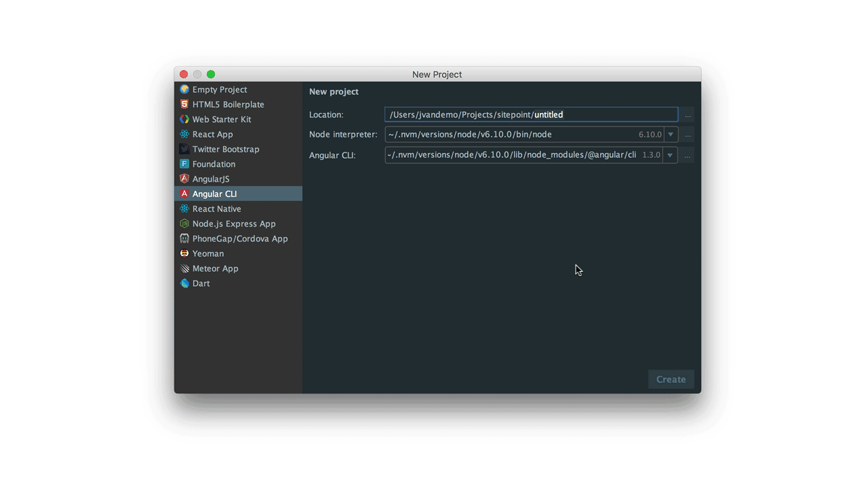Select the HTML5 Boilerplate project type
The image size is (868, 488).
pos(227,104)
